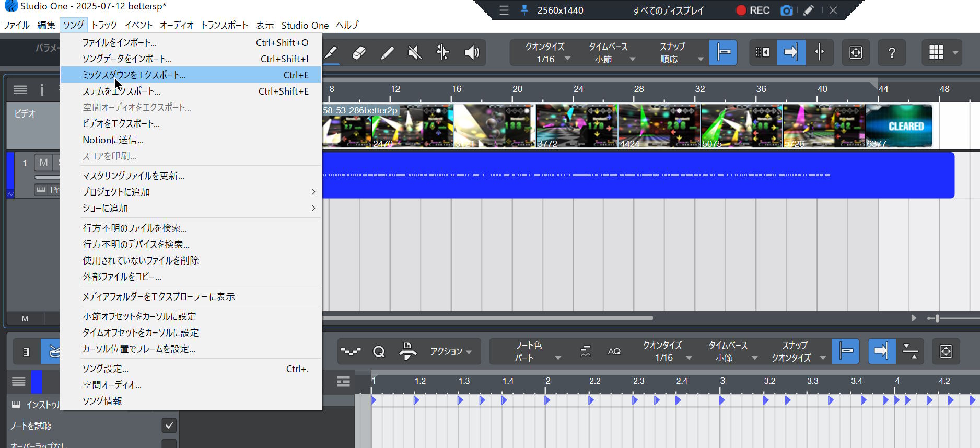Screen dimensions: 980x448
Task: Open the track list icon above Video track
Action: [x=20, y=90]
